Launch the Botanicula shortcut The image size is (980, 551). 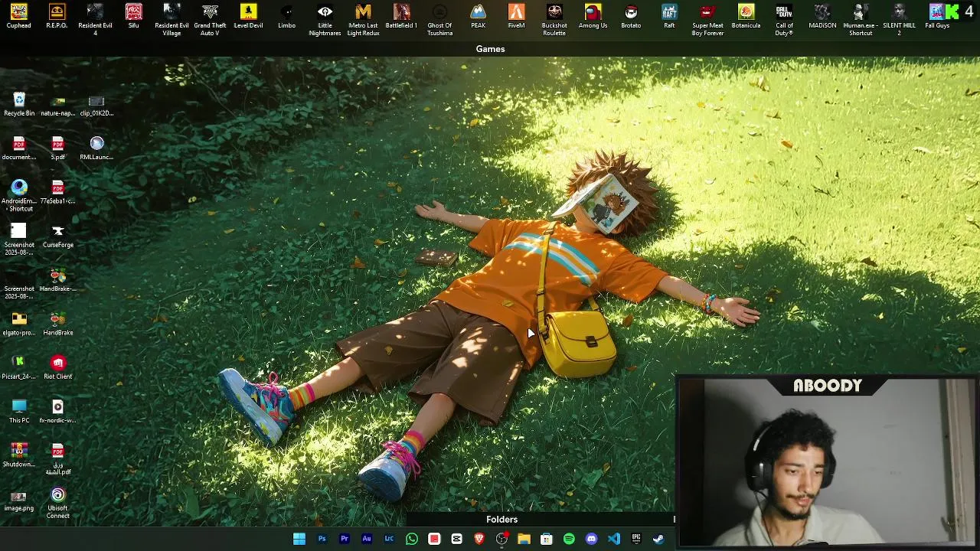point(746,16)
